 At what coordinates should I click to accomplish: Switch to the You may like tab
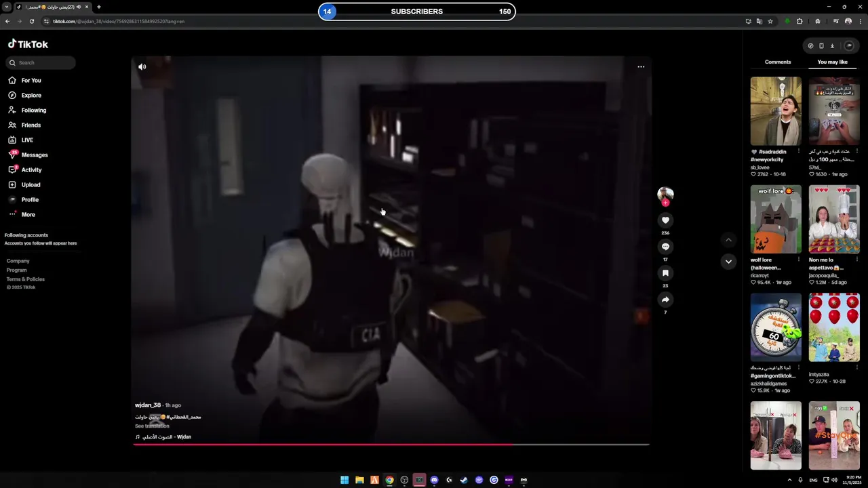point(833,62)
